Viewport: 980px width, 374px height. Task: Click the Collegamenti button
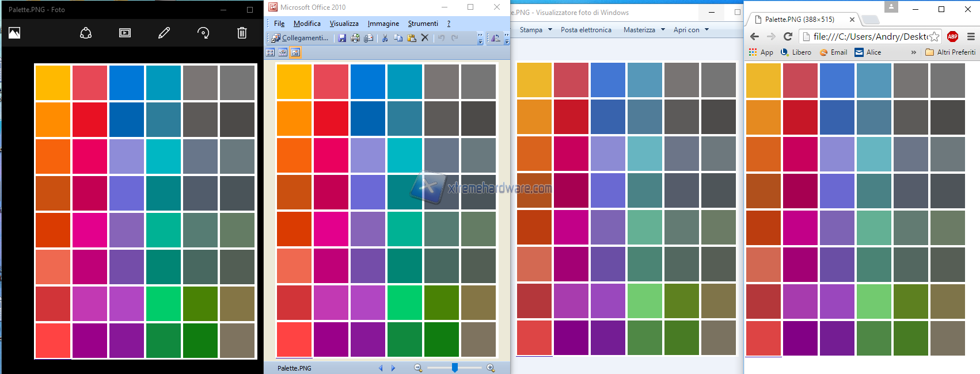pyautogui.click(x=300, y=38)
